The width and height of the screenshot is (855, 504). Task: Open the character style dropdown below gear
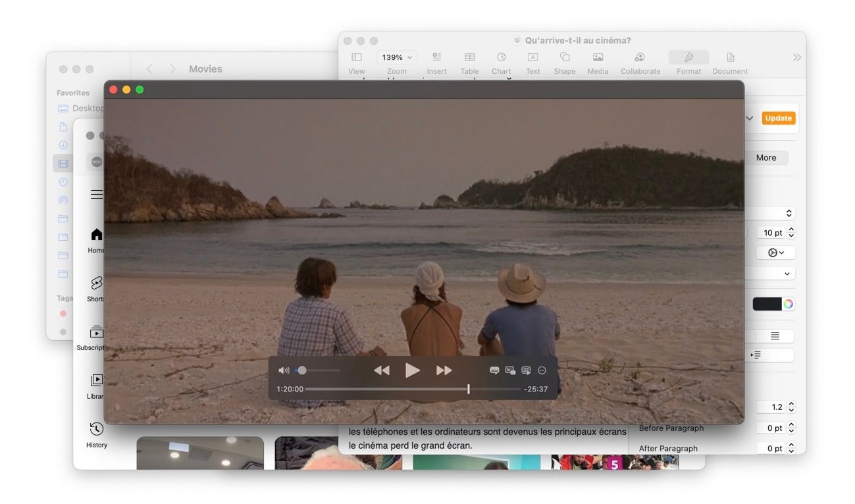[771, 273]
